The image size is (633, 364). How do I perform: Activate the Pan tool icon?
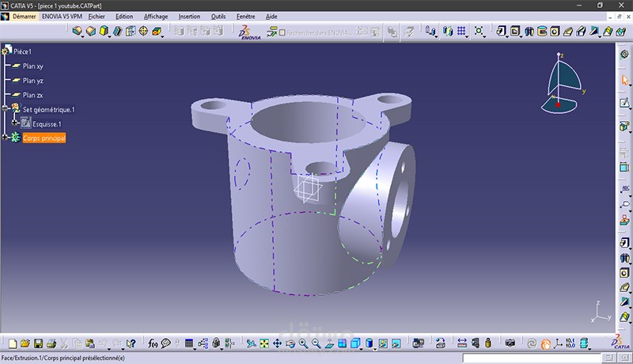278,343
